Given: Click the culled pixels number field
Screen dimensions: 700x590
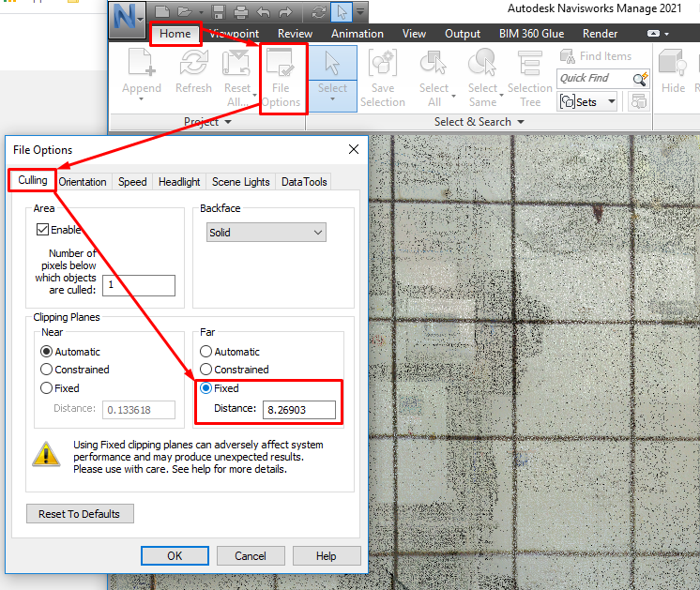Looking at the screenshot, I should click(x=139, y=286).
